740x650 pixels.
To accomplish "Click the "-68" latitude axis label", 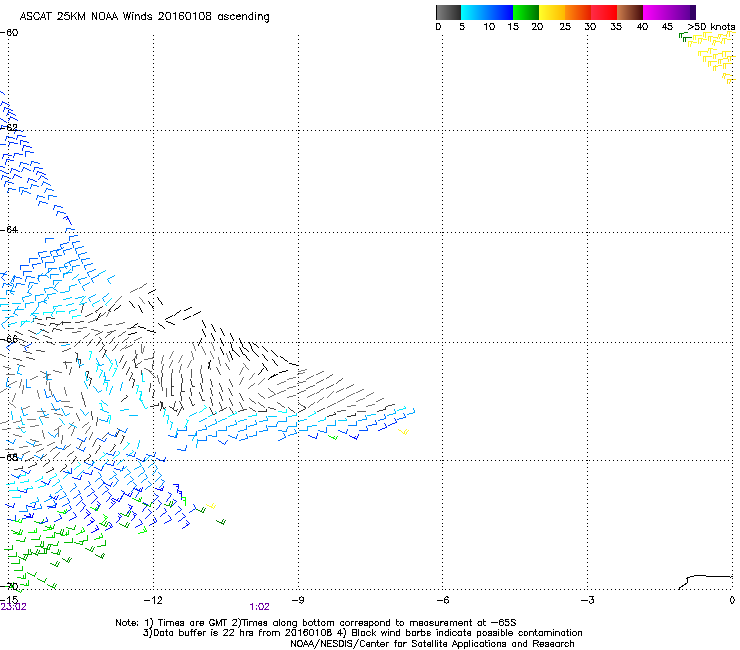I will point(9,457).
